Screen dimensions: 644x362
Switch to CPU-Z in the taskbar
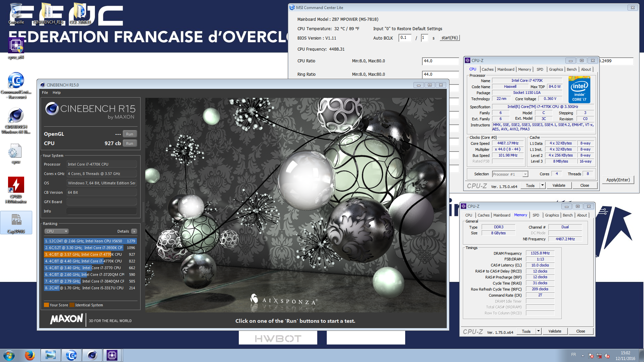tap(112, 355)
